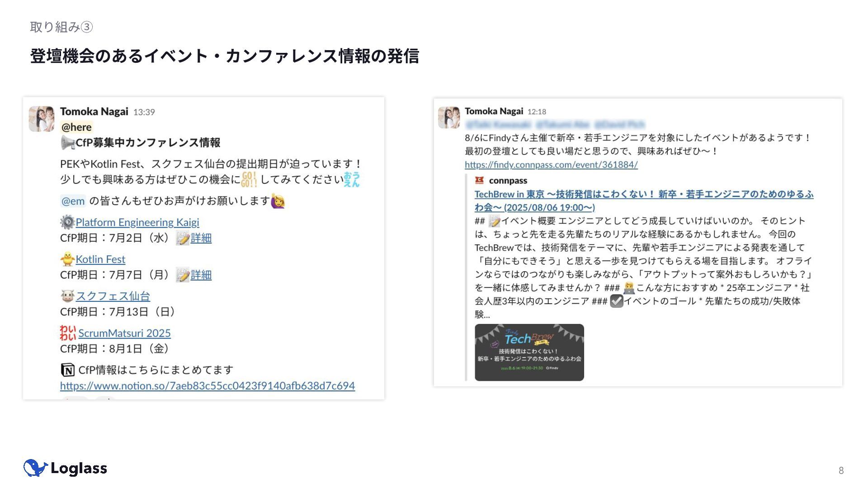Click the わいわい emoji beside ScrumMatsuri 2025
Viewport: 868px width, 488px height.
(x=68, y=333)
